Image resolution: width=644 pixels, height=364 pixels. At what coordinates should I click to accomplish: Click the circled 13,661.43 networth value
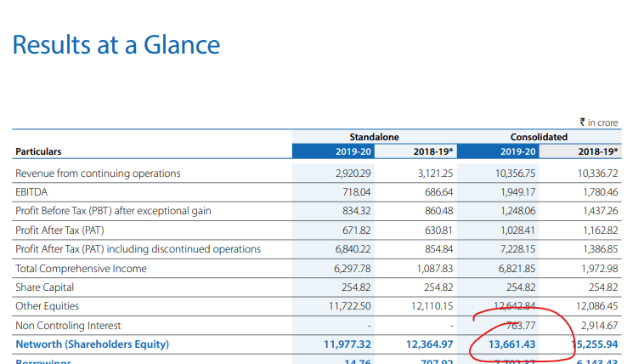coord(512,344)
